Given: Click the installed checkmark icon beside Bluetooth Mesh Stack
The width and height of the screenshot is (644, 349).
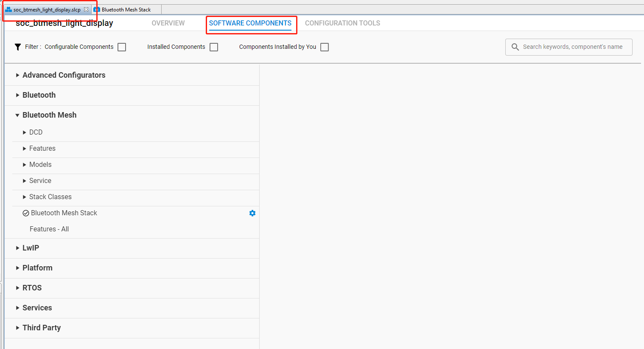Looking at the screenshot, I should click(25, 213).
